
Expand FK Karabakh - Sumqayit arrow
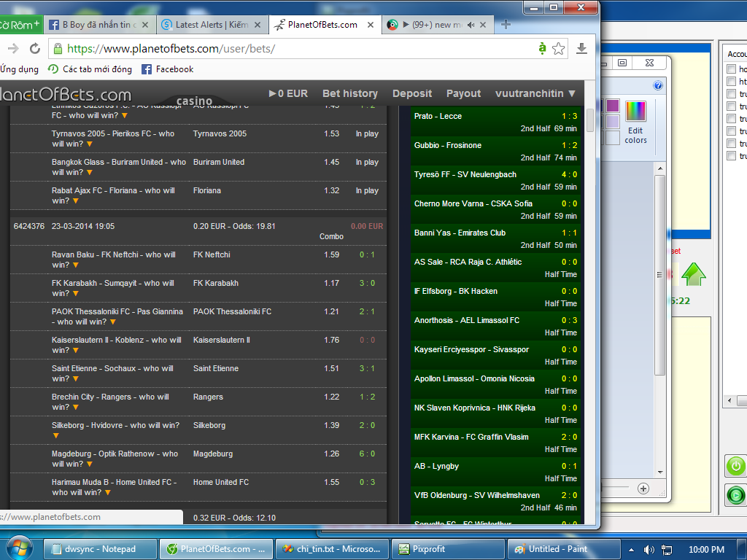coord(76,294)
